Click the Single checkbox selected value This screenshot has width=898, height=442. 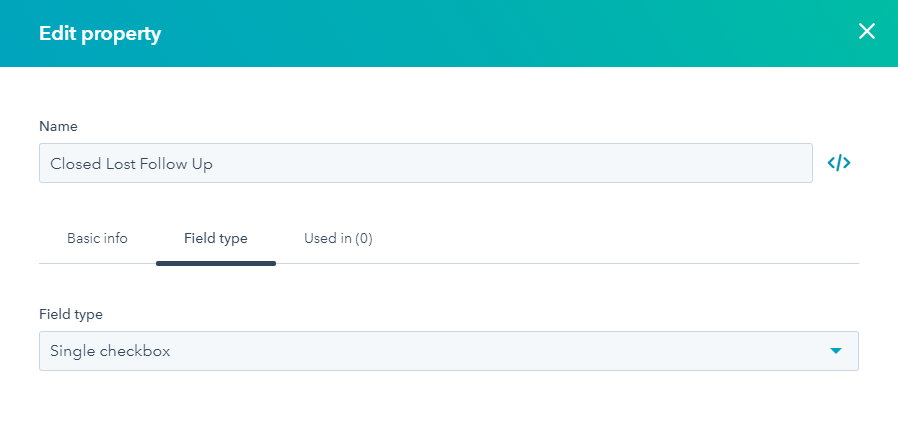coord(110,352)
